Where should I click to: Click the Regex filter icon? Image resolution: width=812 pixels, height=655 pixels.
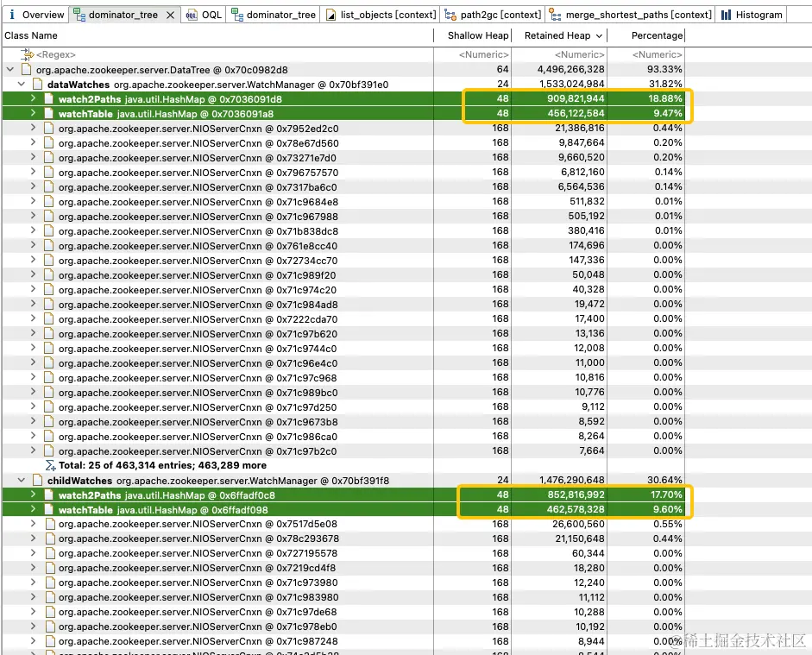click(x=27, y=54)
